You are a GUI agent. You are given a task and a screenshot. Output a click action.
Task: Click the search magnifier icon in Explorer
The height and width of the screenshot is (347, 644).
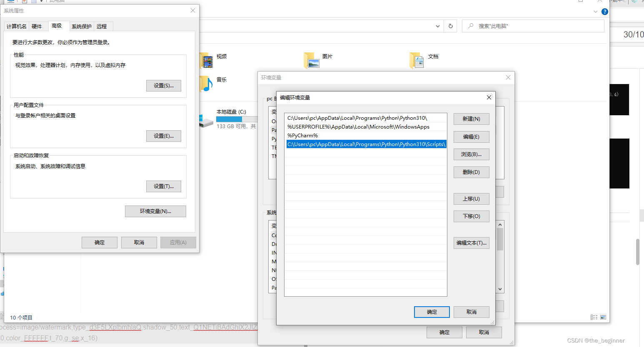tap(471, 26)
